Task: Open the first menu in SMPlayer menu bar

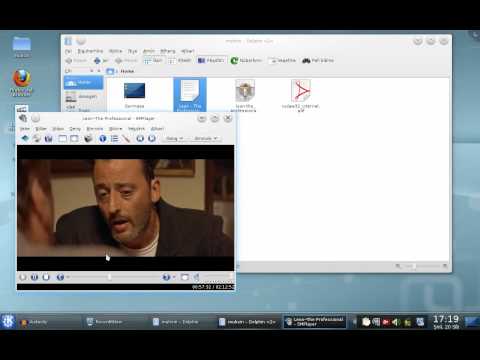Action: (25, 129)
